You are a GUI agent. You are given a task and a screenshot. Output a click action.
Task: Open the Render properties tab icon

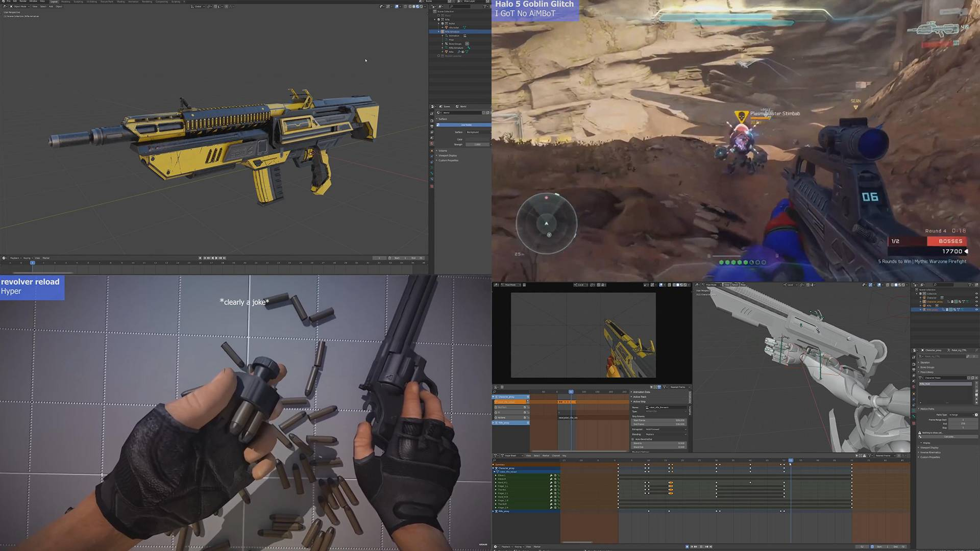click(432, 120)
